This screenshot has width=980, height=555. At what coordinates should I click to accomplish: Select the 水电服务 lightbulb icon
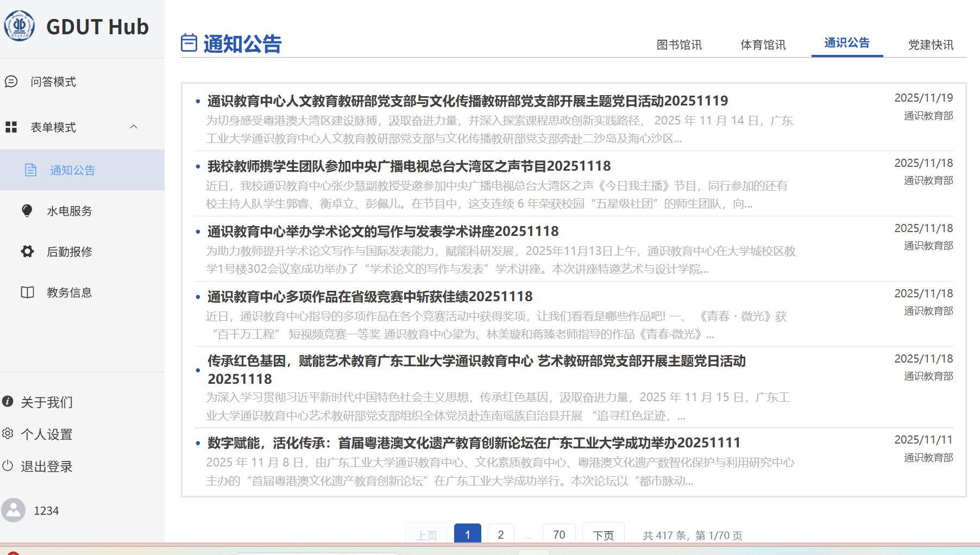(x=27, y=211)
